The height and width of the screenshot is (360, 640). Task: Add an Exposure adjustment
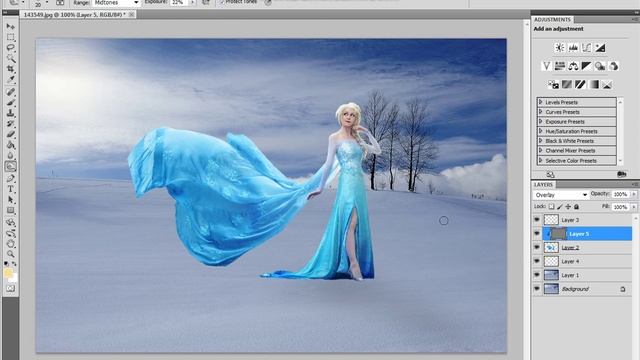600,48
